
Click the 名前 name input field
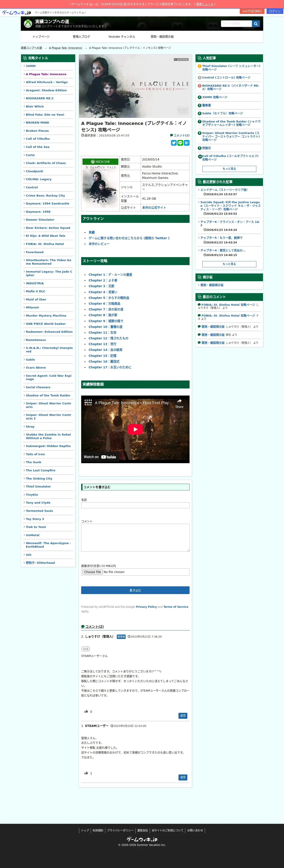click(135, 505)
